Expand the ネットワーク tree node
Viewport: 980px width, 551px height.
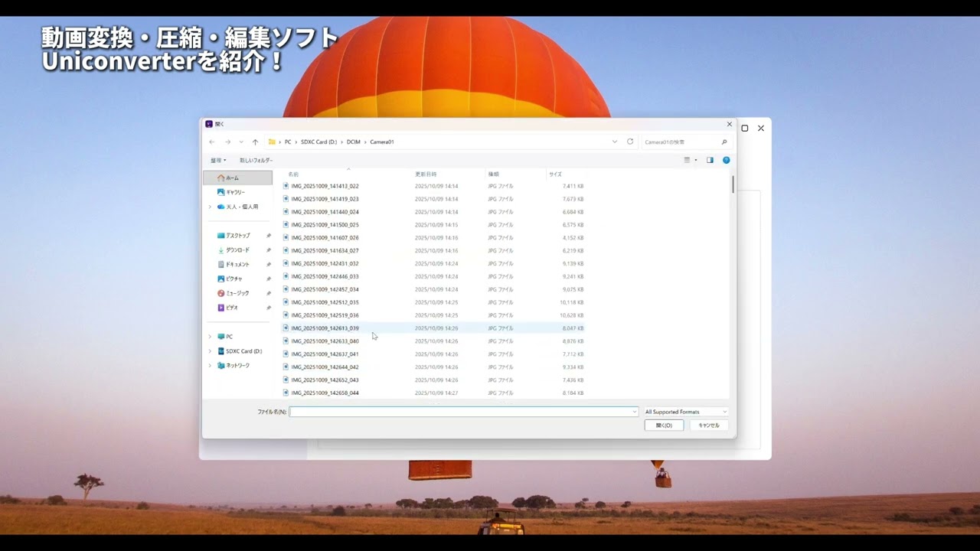(x=211, y=366)
